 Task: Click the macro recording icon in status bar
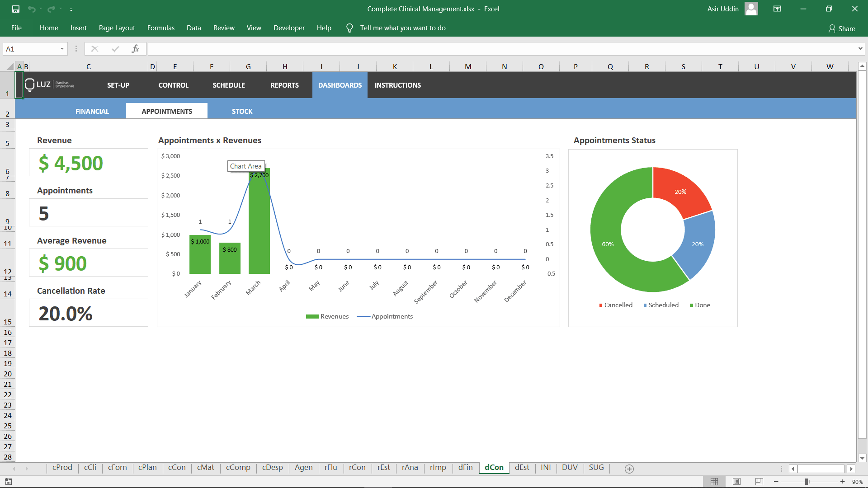tap(8, 482)
